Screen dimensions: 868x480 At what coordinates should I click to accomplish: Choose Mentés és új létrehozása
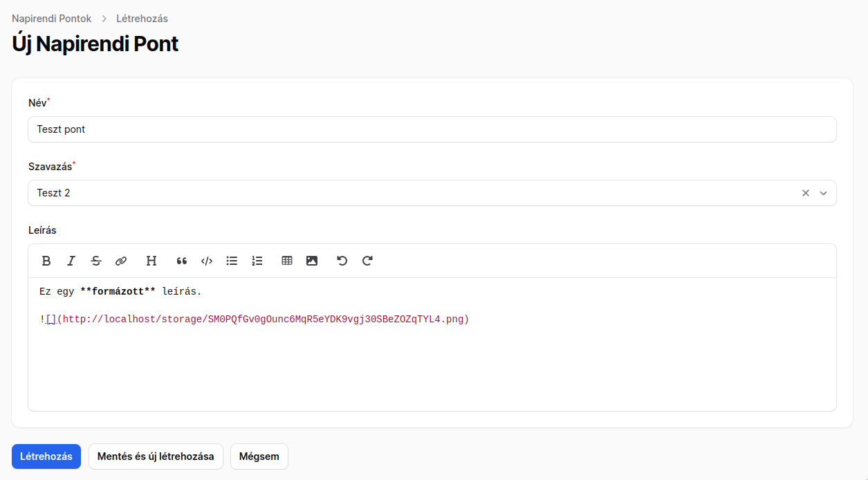(156, 456)
